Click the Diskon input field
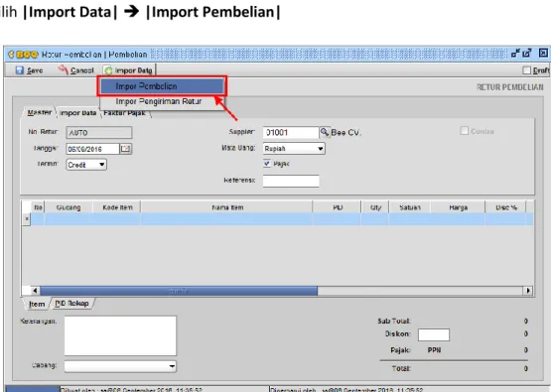This screenshot has height=392, width=551. pos(434,334)
